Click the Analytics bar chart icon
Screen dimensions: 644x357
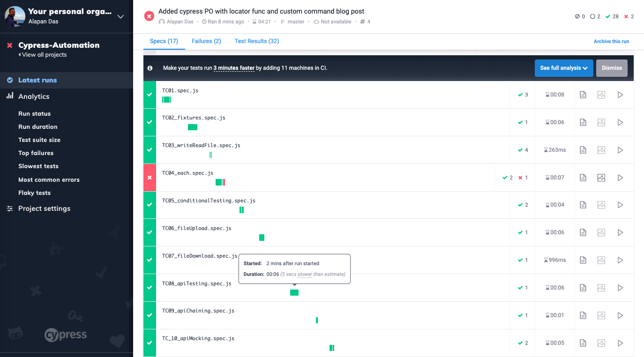[10, 96]
